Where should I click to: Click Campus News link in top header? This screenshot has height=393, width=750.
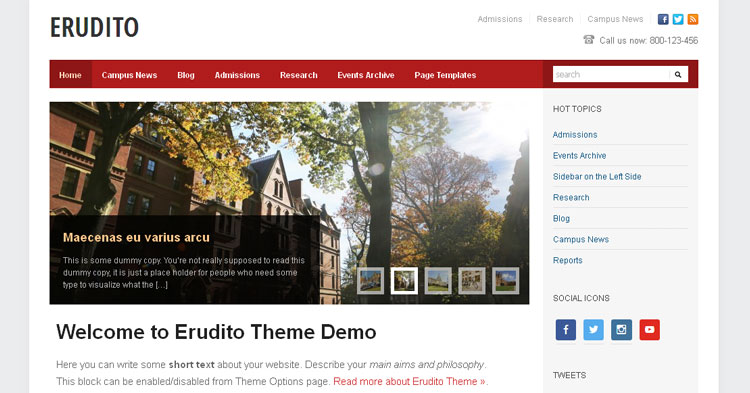(615, 19)
